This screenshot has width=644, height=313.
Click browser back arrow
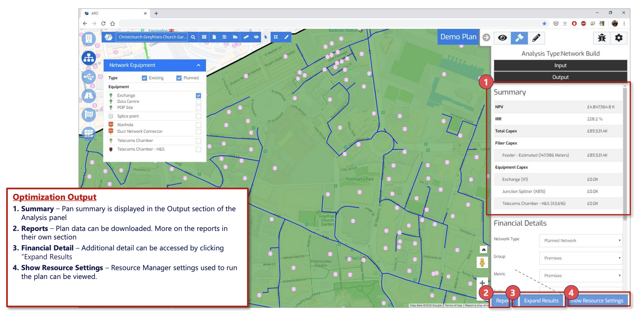click(85, 23)
